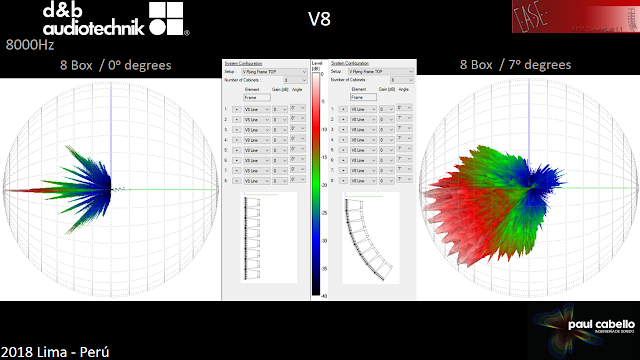640x360 pixels.
Task: Click the 7° degrees balloon plot
Action: 529,188
